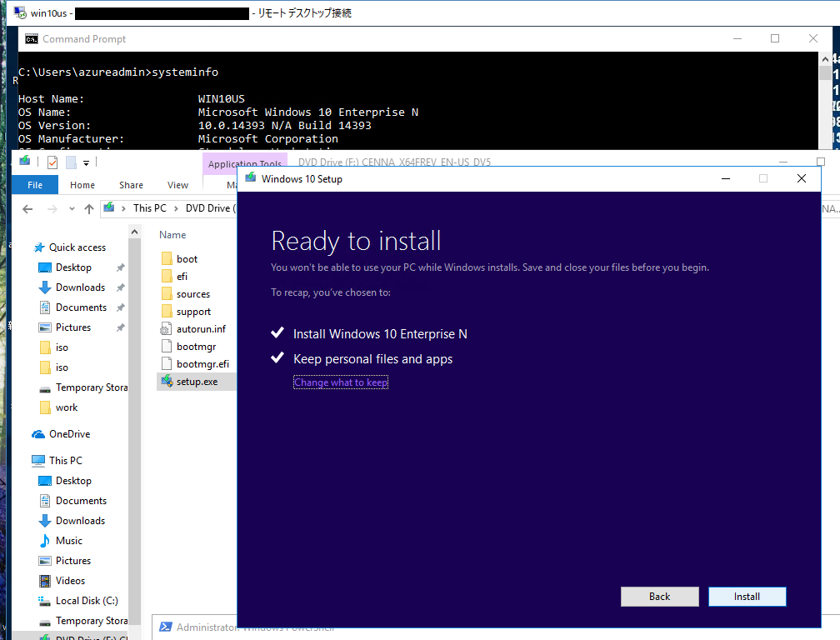The width and height of the screenshot is (840, 640).
Task: Click the Command Prompt title bar icon
Action: [x=32, y=39]
